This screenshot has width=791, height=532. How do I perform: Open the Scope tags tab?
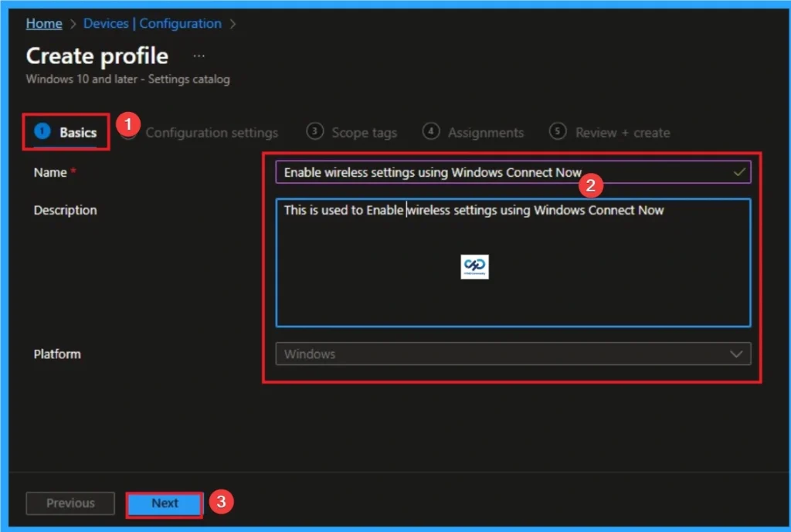(364, 132)
